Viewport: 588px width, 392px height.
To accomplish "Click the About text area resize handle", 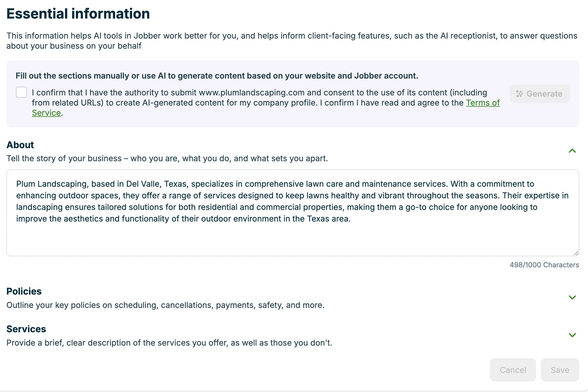I will tap(576, 253).
